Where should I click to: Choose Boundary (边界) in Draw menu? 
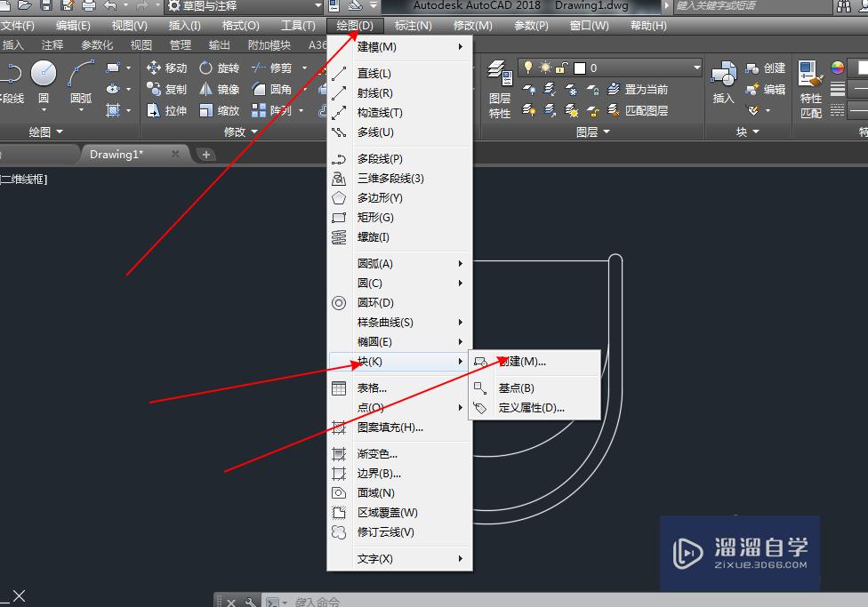(399, 473)
